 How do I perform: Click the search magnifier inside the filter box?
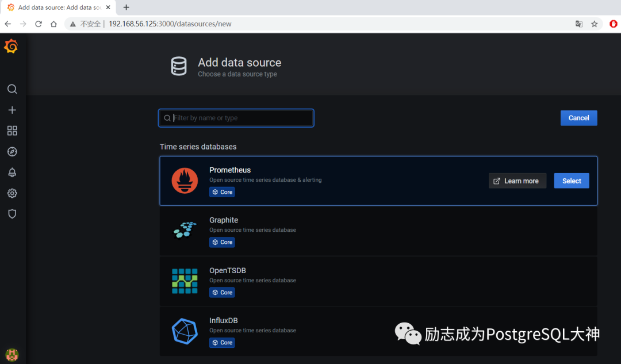click(x=167, y=118)
